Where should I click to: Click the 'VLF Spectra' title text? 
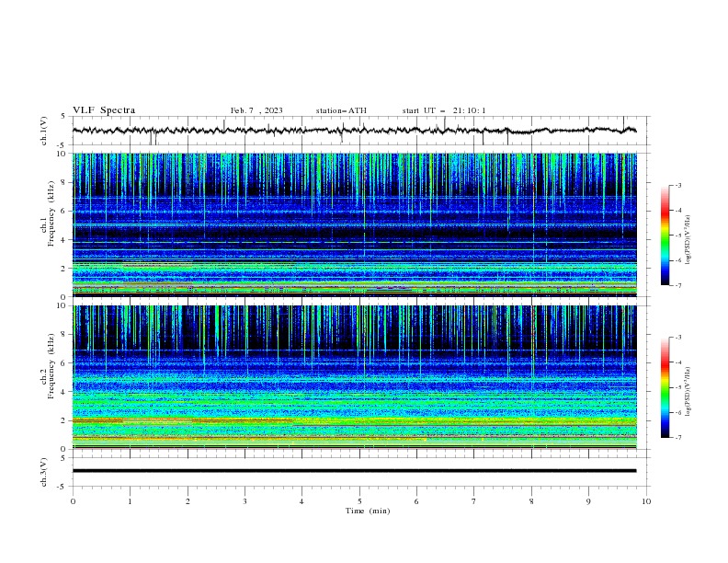point(104,110)
